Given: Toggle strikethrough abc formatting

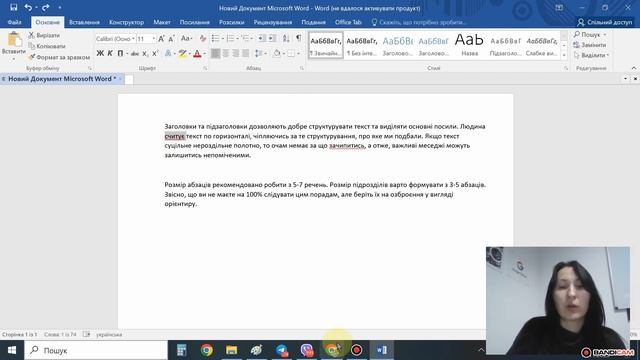Looking at the screenshot, I should [135, 54].
